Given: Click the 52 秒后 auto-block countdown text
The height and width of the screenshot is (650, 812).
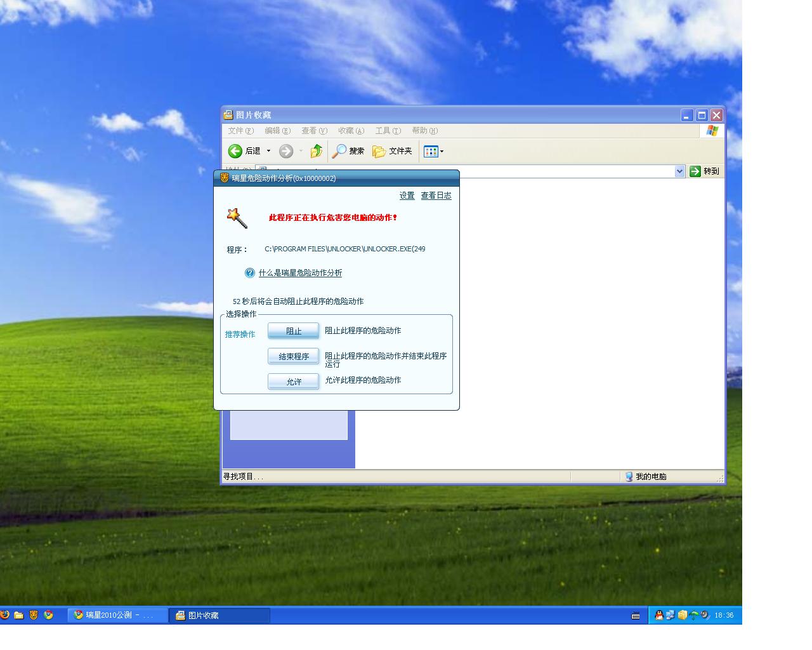Looking at the screenshot, I should 298,302.
